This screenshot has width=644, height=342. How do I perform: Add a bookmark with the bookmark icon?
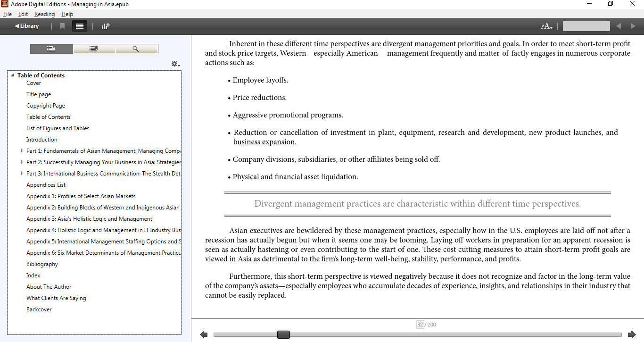pos(62,26)
